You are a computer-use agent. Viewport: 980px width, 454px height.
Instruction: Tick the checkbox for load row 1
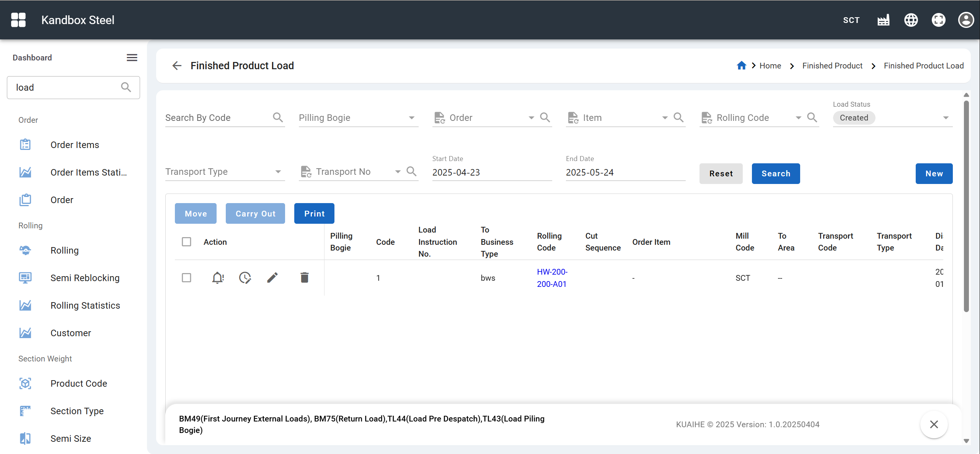(x=186, y=278)
